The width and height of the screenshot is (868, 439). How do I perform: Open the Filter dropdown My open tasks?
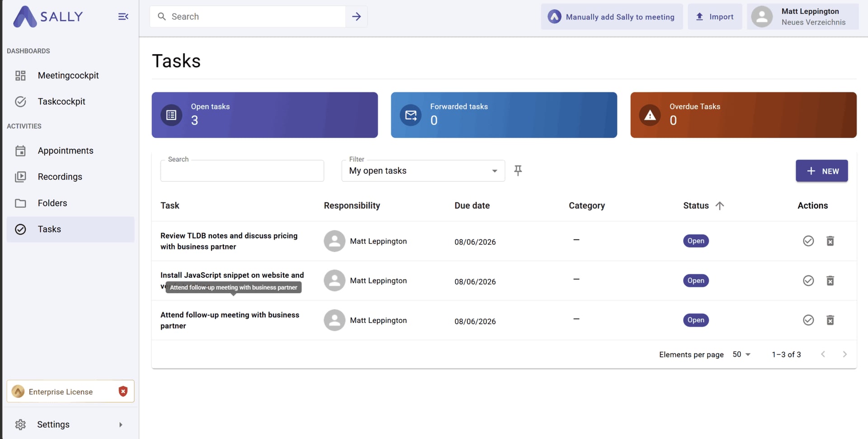coord(423,171)
